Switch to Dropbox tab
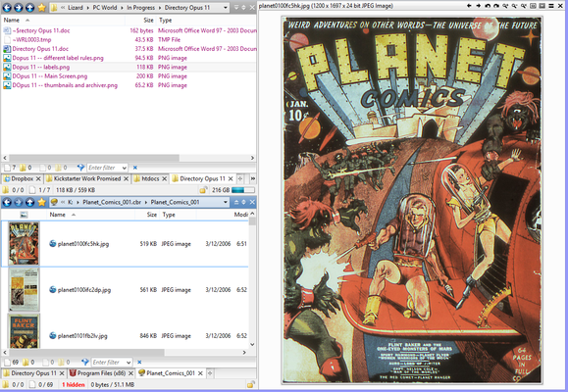Image resolution: width=568 pixels, height=392 pixels. point(23,178)
